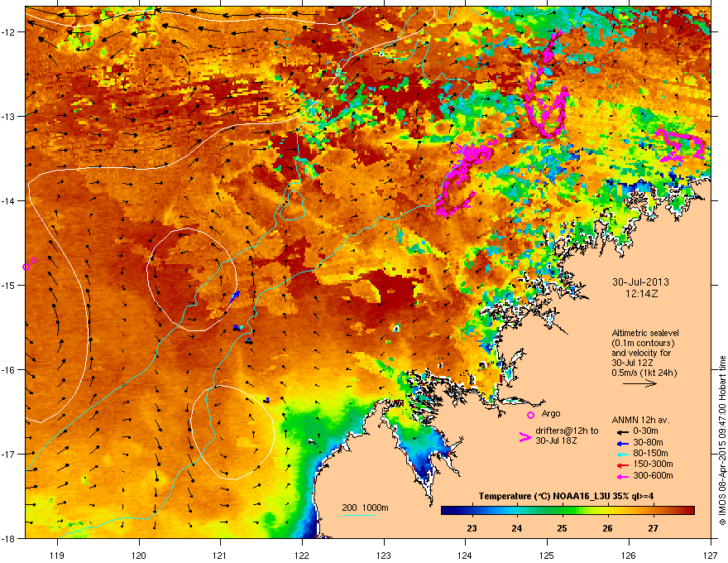Image resolution: width=728 pixels, height=563 pixels.
Task: Click longitude label 121 on bottom axis
Action: click(220, 555)
